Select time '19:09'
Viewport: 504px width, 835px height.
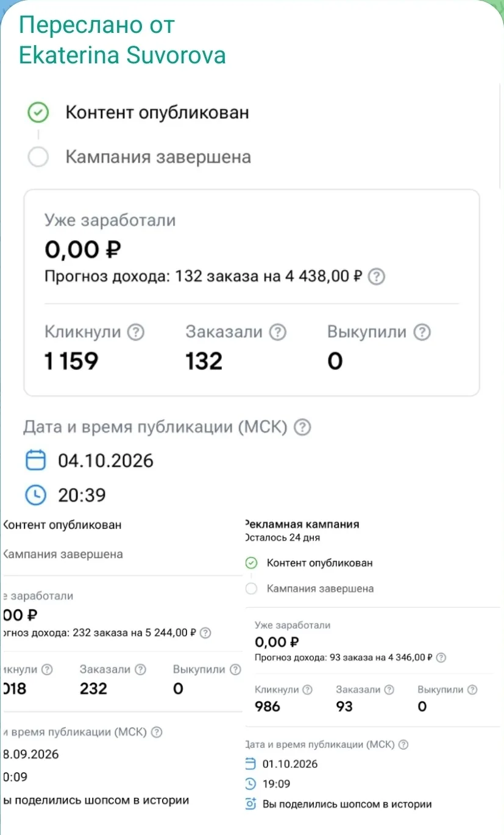pyautogui.click(x=277, y=784)
